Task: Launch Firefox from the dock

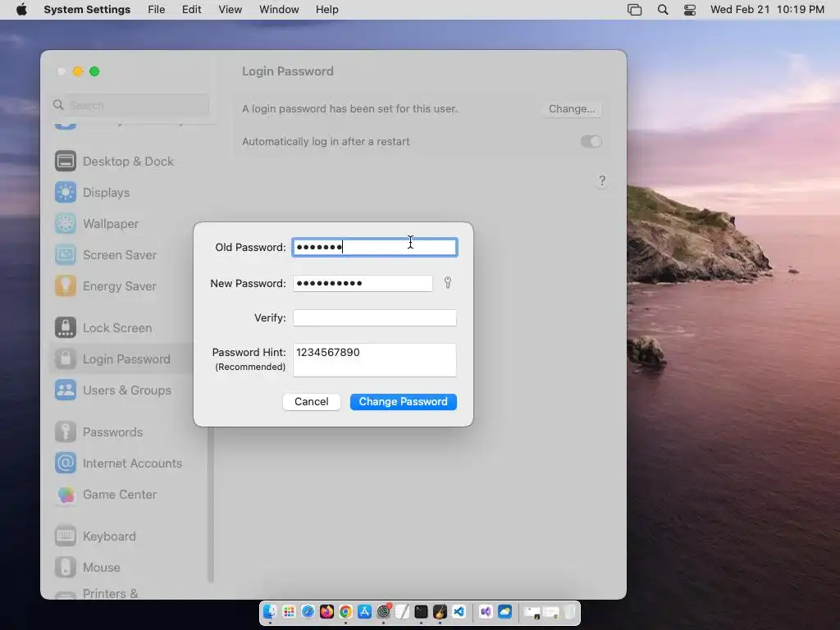Action: point(326,612)
